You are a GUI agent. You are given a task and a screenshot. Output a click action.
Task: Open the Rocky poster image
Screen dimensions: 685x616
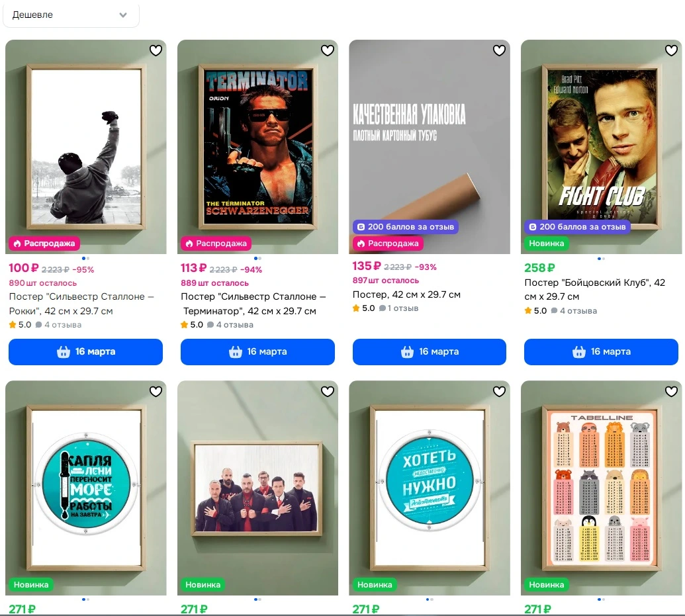click(85, 147)
